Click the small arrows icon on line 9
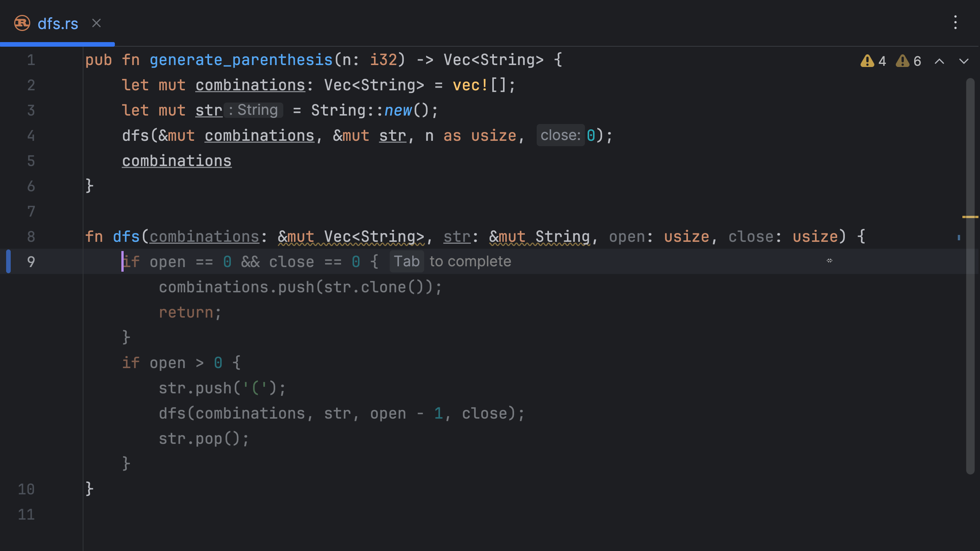 coord(829,261)
